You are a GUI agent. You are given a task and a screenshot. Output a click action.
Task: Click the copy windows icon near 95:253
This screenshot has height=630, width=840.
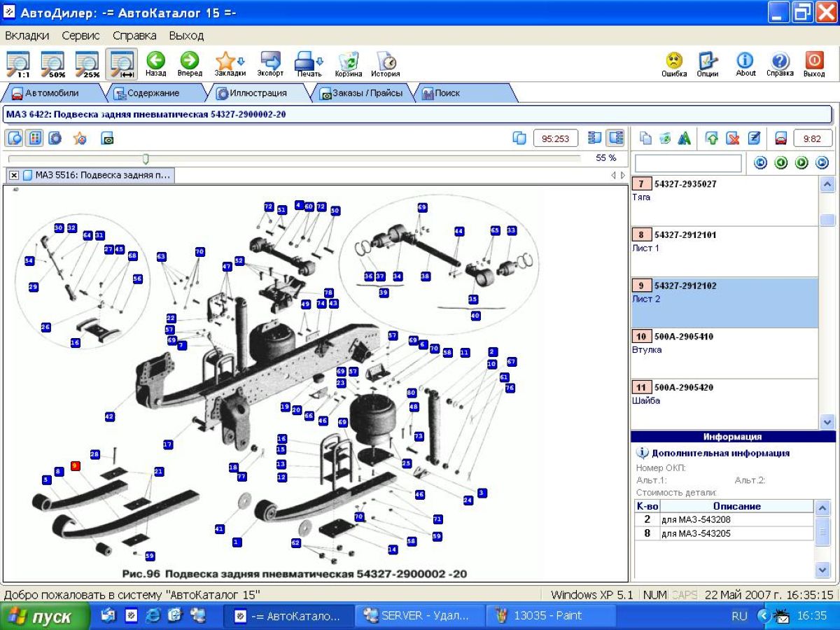519,138
